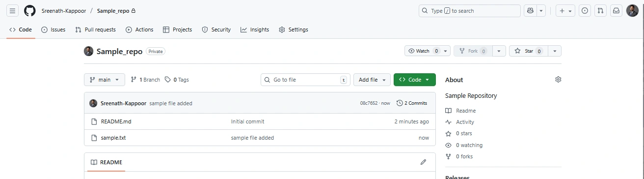Toggle the Star button

point(528,51)
